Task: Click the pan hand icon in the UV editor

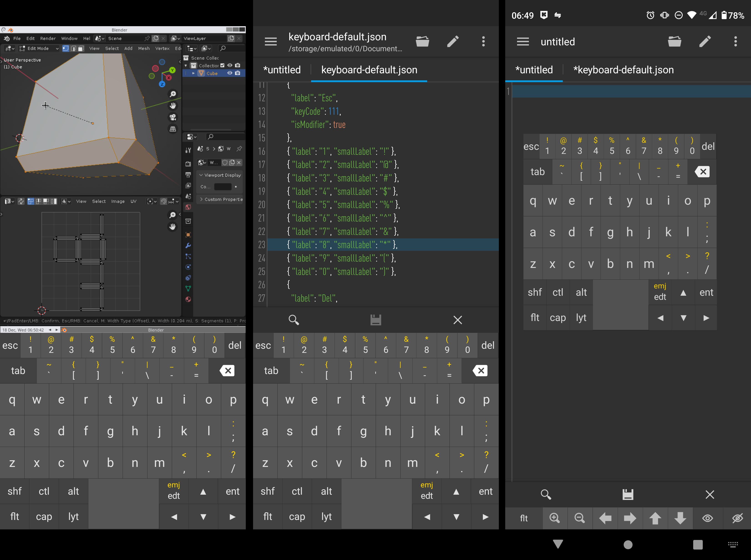Action: [x=173, y=227]
